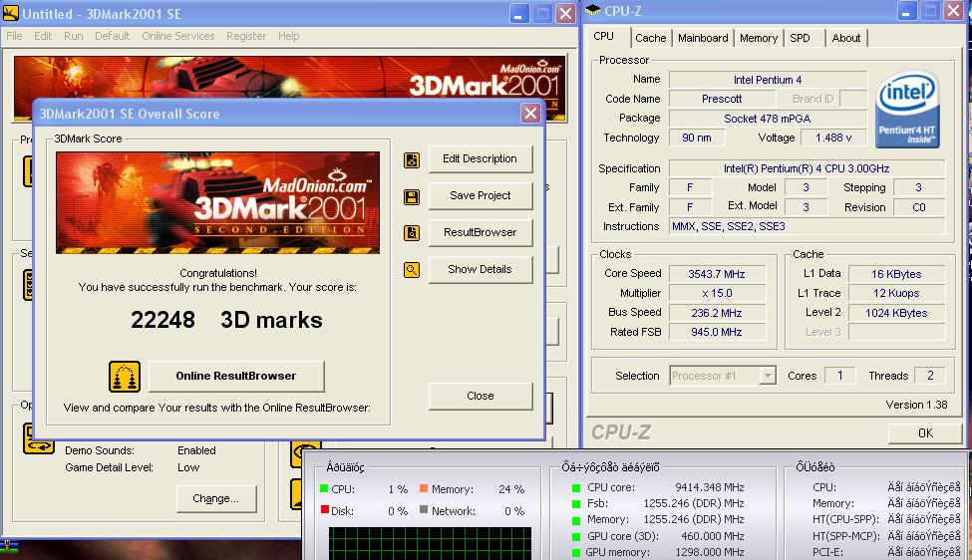Viewport: 972px width, 560px height.
Task: Click Show Details button
Action: coord(480,269)
